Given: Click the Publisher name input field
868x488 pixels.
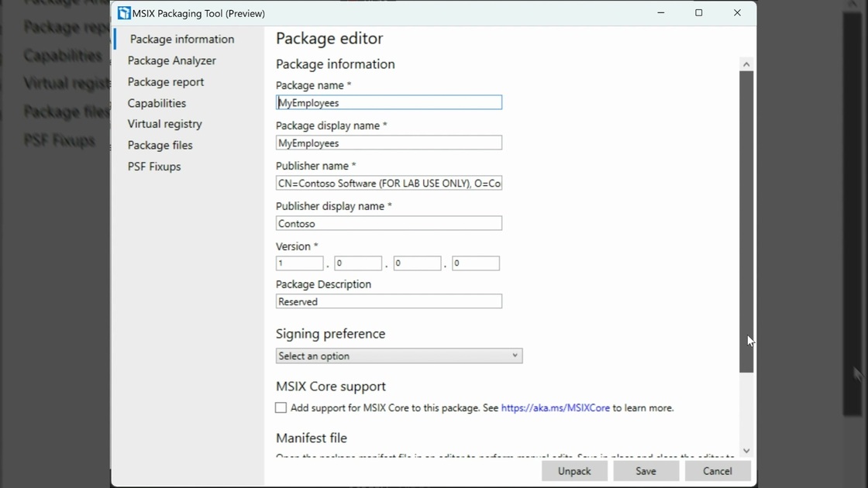Looking at the screenshot, I should coord(388,184).
